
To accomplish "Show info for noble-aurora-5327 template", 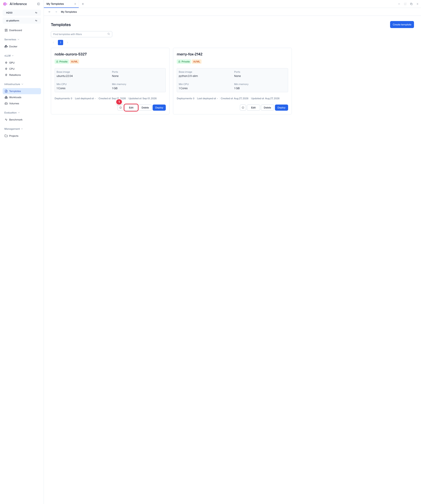I will [121, 108].
